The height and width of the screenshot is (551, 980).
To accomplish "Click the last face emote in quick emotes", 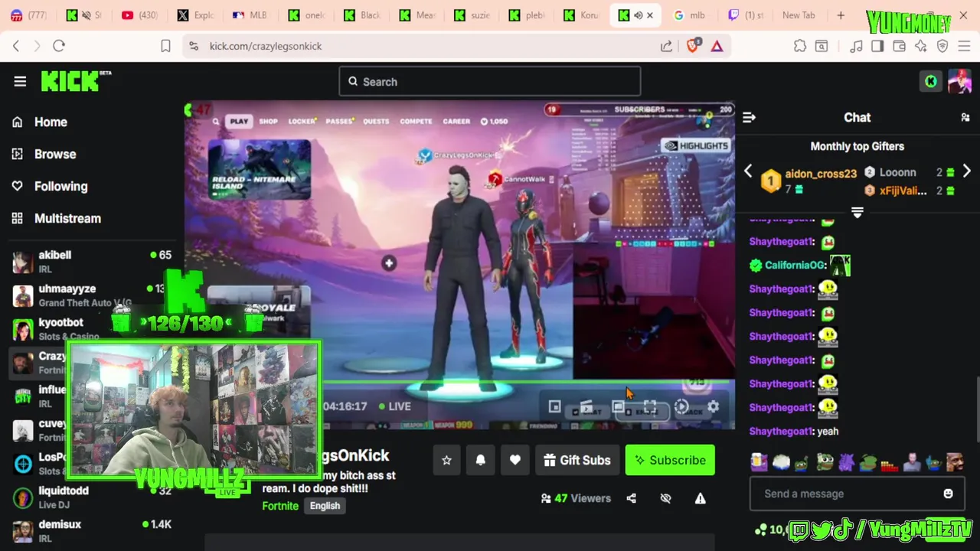I will [955, 461].
